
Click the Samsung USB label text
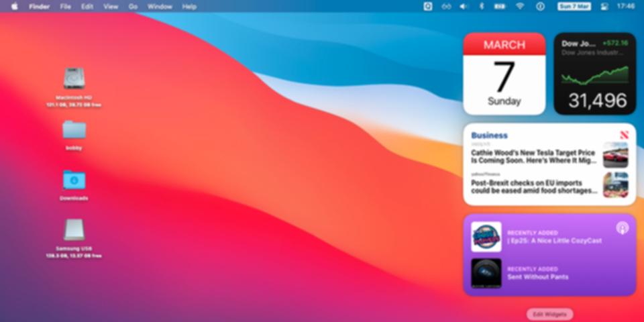coord(74,248)
